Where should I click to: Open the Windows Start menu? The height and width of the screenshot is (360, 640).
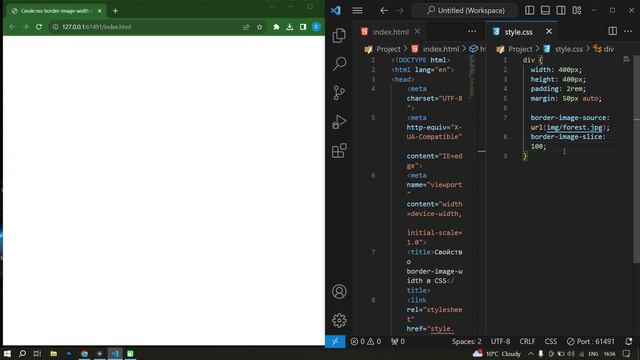7,353
